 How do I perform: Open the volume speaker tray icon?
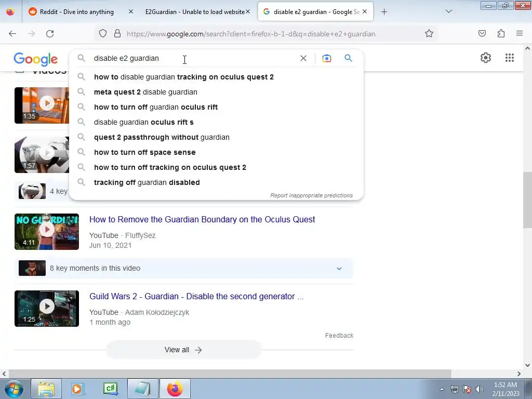[x=479, y=389]
